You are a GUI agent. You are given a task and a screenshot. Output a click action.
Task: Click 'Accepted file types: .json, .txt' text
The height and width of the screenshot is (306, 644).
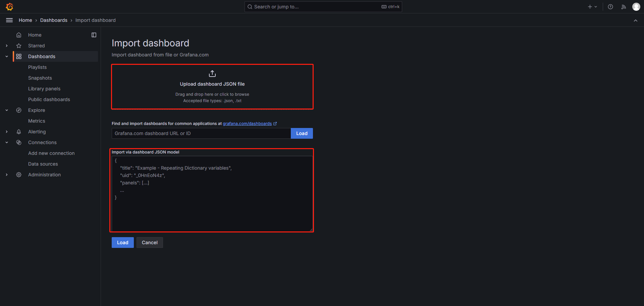point(212,101)
